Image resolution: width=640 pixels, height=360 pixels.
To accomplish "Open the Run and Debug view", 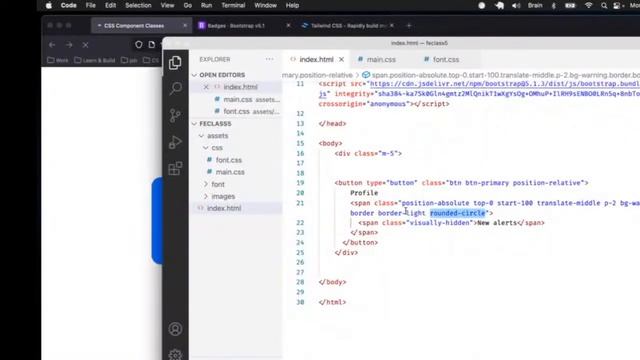I will coord(175,142).
